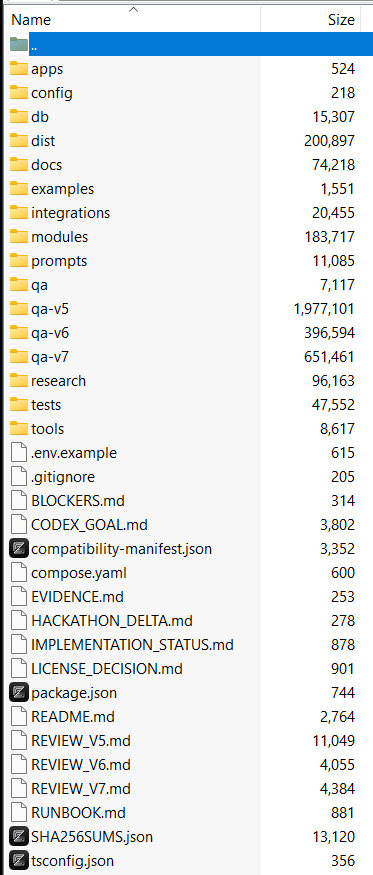
Task: Click the qa-v5 folder icon
Action: (x=19, y=309)
